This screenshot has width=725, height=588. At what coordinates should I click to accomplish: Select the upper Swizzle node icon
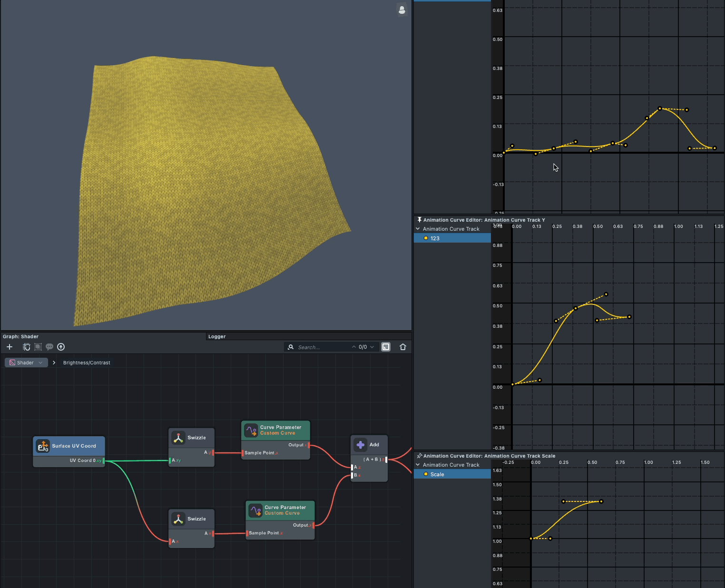[178, 438]
